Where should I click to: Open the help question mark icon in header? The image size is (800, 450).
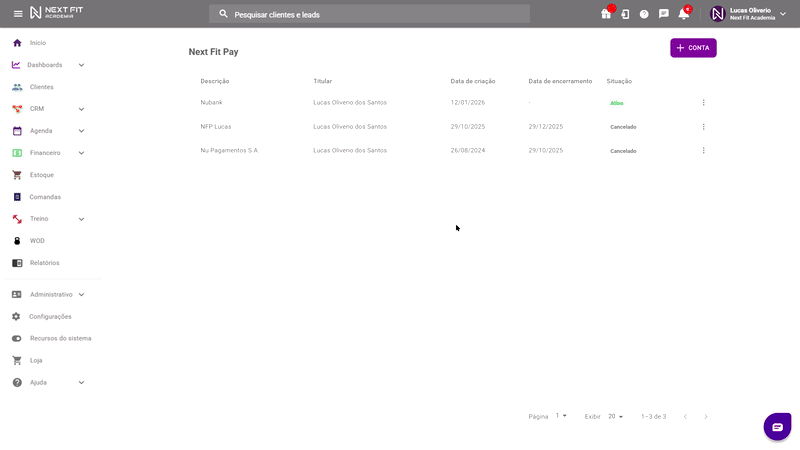click(644, 14)
